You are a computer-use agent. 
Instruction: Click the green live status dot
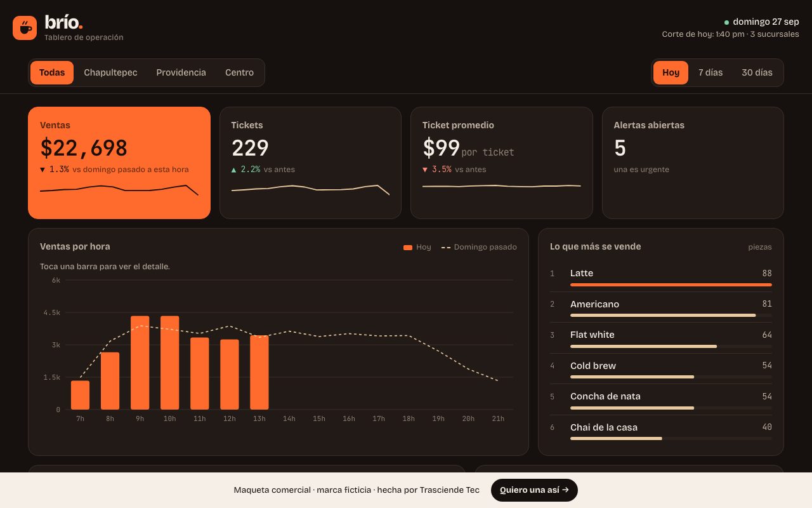pyautogui.click(x=726, y=22)
